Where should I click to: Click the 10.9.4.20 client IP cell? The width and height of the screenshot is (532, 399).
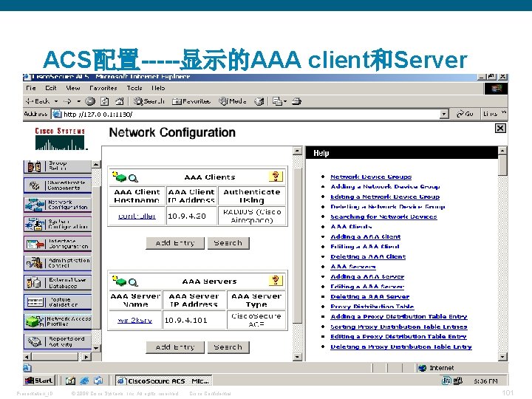191,216
